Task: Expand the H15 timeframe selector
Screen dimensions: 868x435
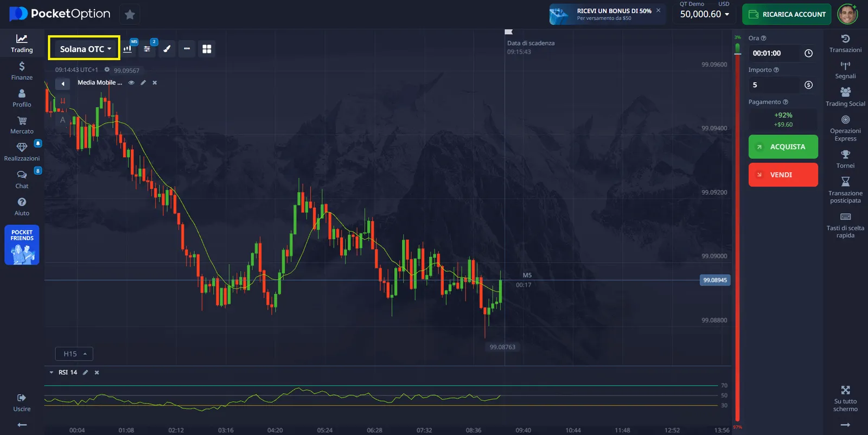Action: 74,354
